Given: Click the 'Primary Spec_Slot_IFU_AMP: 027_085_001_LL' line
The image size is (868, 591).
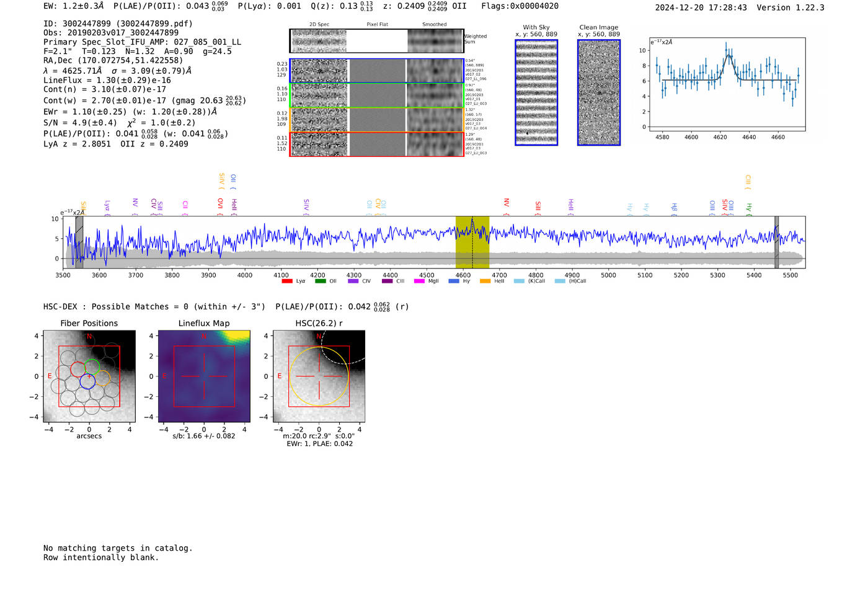Looking at the screenshot, I should coord(142,42).
